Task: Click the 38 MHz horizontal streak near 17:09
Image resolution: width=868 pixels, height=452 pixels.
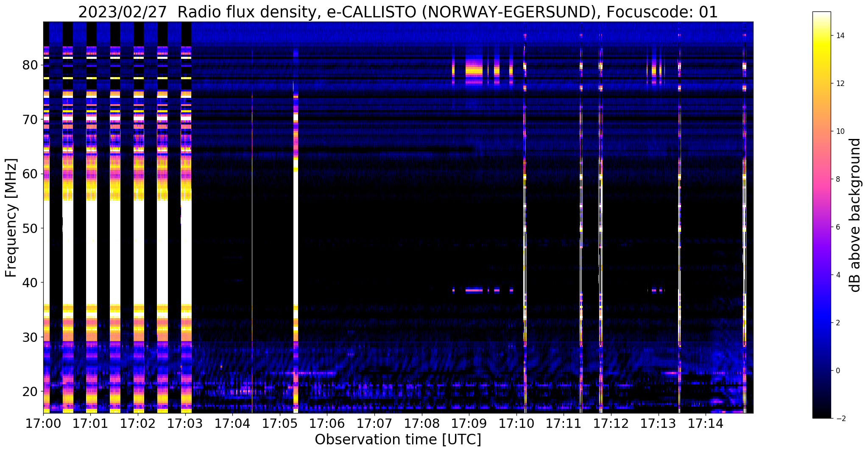Action: click(x=474, y=290)
